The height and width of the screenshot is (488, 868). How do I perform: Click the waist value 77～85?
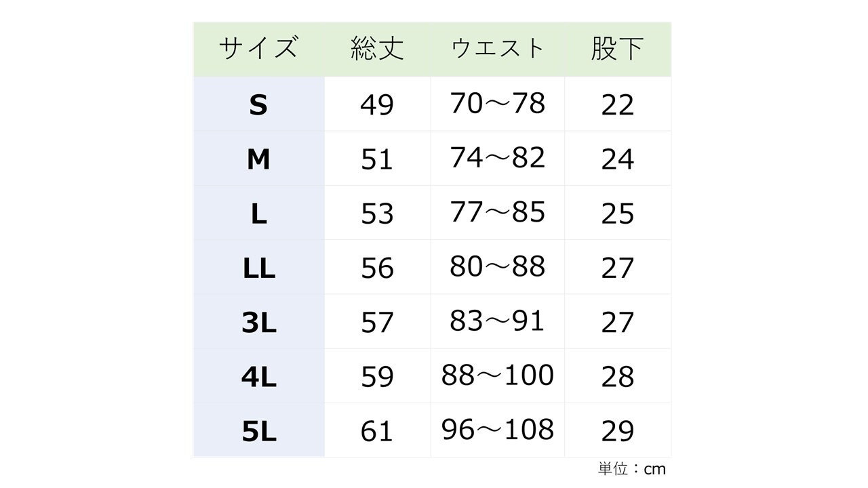point(498,213)
